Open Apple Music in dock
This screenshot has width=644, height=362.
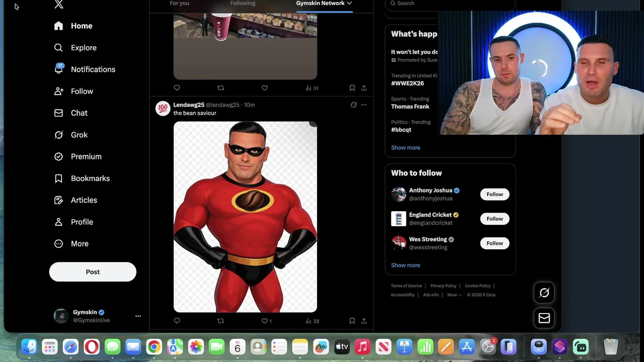pyautogui.click(x=362, y=347)
